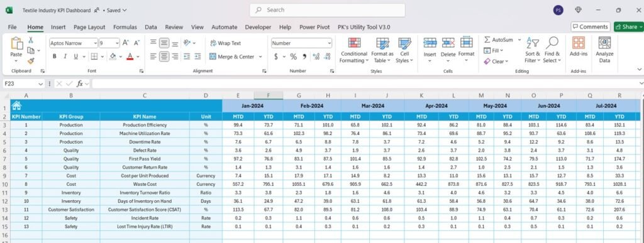Switch to the Insert tab

pyautogui.click(x=58, y=27)
